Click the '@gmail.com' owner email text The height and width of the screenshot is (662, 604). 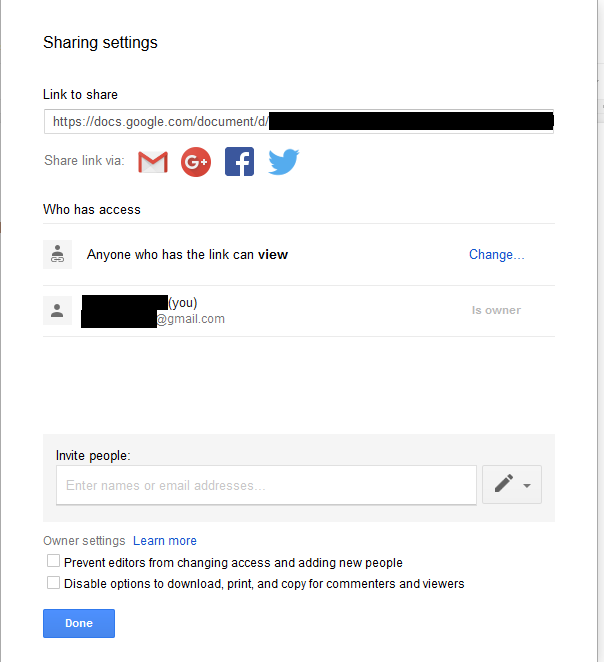click(191, 319)
